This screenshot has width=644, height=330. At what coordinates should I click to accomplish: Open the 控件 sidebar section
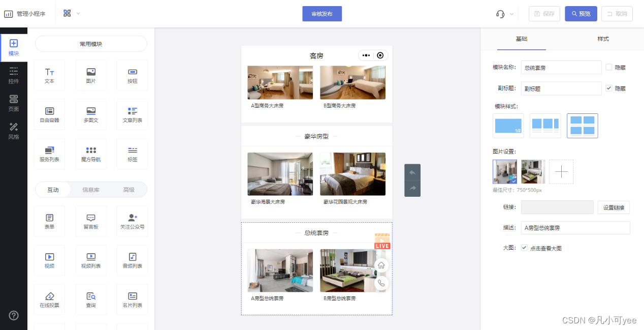(14, 75)
